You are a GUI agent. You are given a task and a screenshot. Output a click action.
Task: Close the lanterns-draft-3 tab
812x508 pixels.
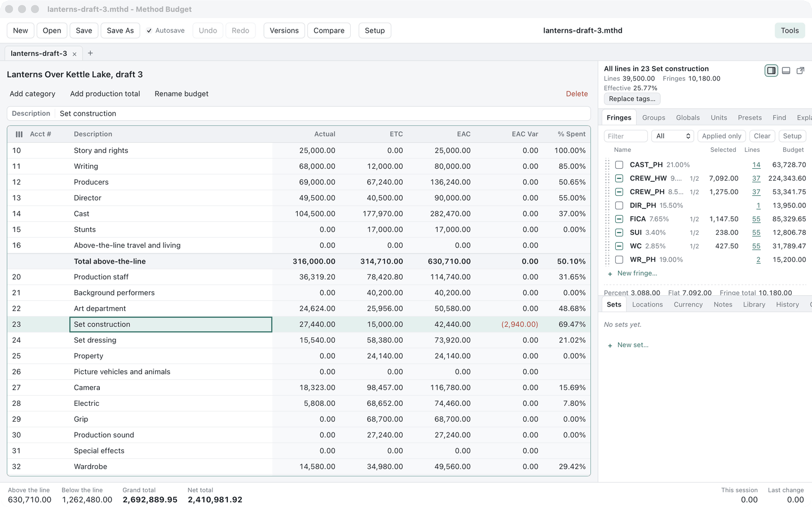pos(74,54)
